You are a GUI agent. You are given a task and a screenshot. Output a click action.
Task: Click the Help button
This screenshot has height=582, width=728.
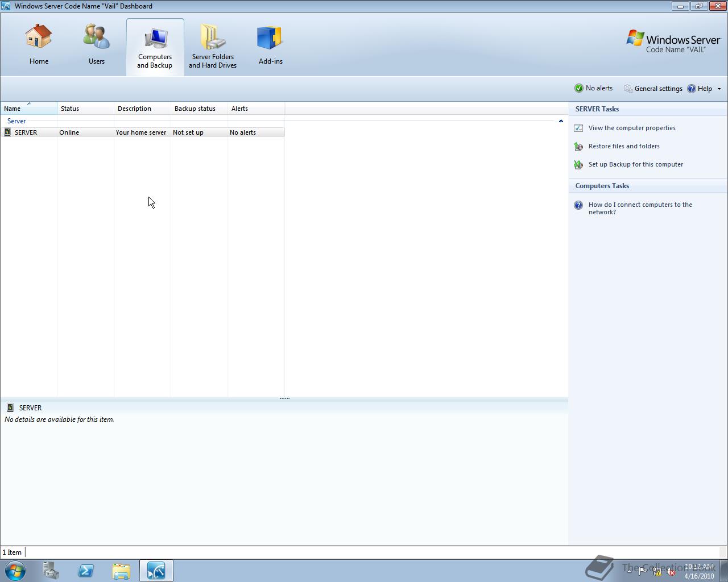[x=700, y=89]
